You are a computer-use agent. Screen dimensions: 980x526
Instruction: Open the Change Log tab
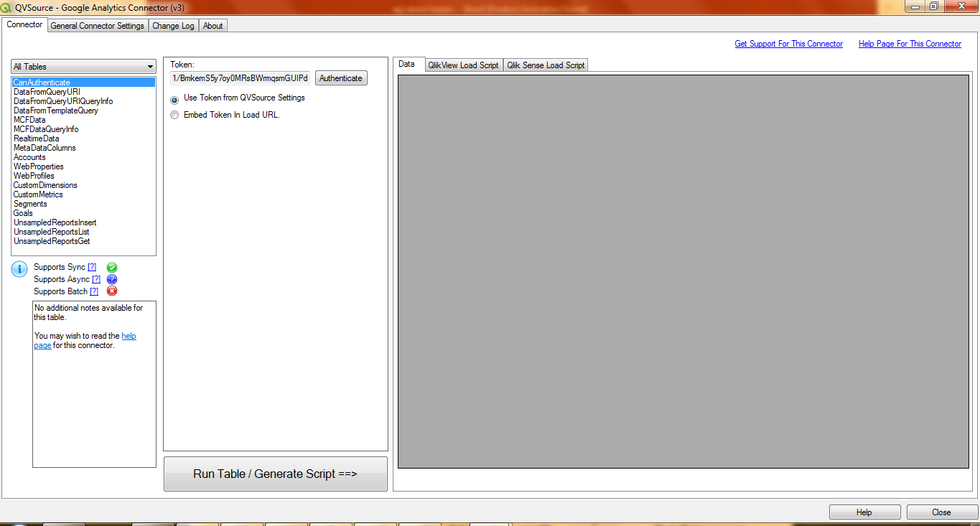(173, 26)
